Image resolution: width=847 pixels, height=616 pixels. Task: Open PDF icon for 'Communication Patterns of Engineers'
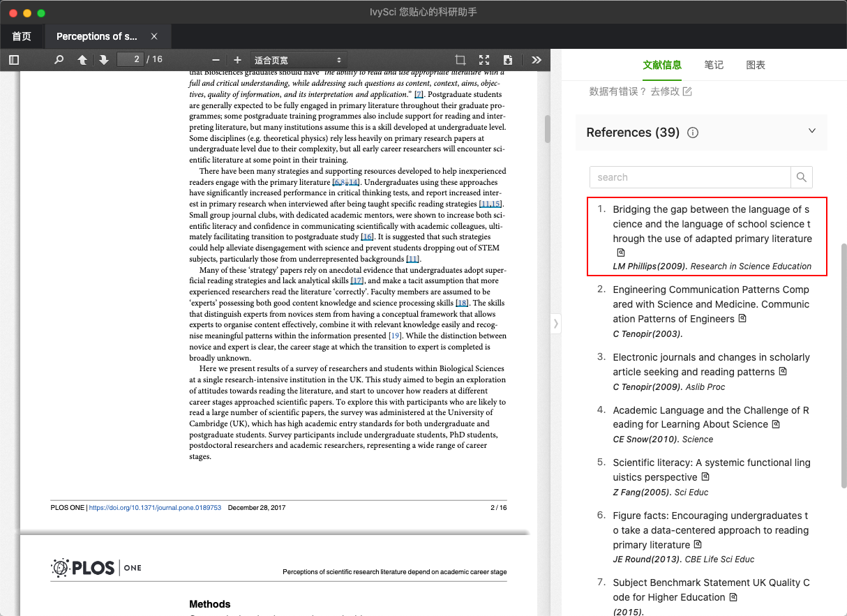(742, 318)
